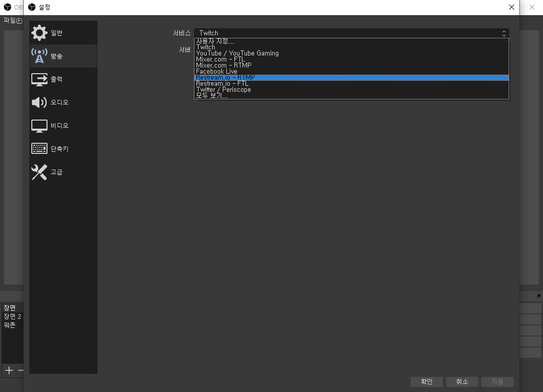Collapse the 서비스 combo box showing Twitch
Image resolution: width=543 pixels, height=392 pixels.
coord(352,33)
